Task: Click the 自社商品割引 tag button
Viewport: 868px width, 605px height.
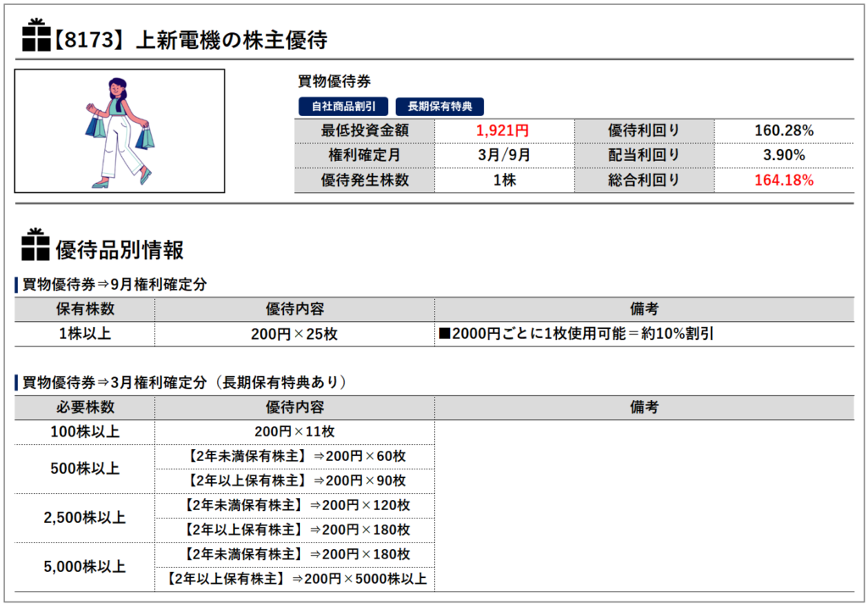Action: [x=343, y=106]
